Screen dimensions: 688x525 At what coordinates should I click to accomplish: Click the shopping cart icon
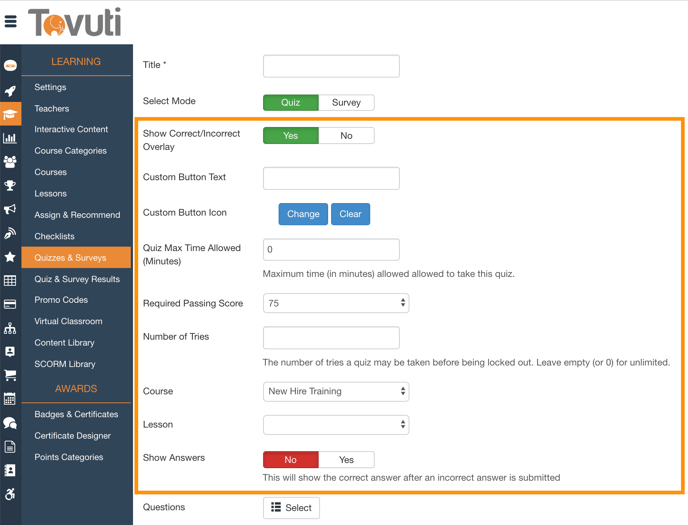click(10, 375)
